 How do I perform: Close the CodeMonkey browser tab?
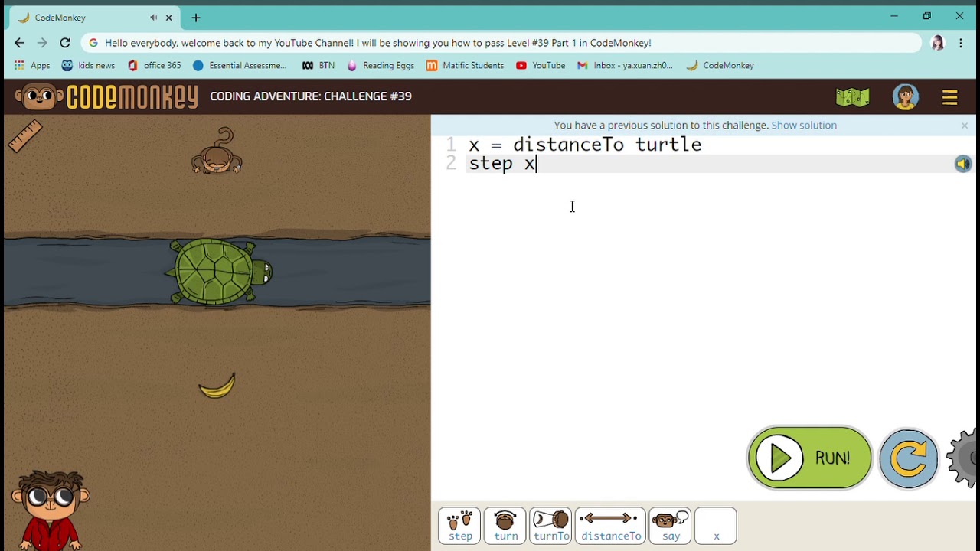tap(169, 18)
